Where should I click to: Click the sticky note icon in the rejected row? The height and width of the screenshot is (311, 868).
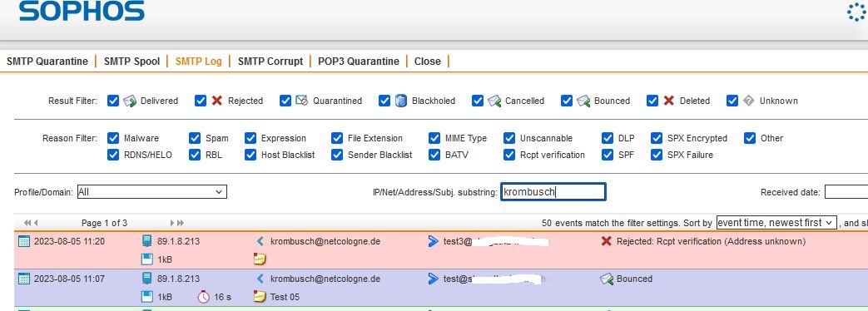tap(260, 259)
